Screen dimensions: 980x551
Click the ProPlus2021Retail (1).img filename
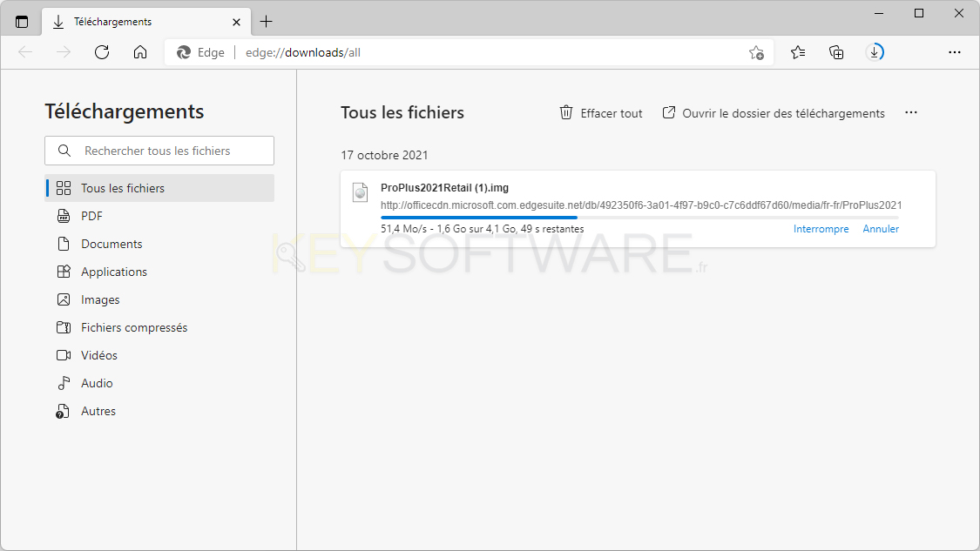pyautogui.click(x=444, y=187)
